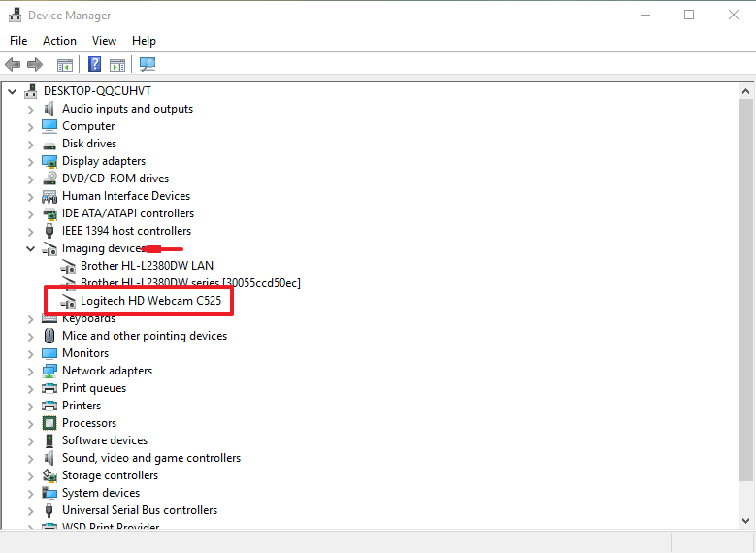Click the System devices category icon

click(49, 493)
